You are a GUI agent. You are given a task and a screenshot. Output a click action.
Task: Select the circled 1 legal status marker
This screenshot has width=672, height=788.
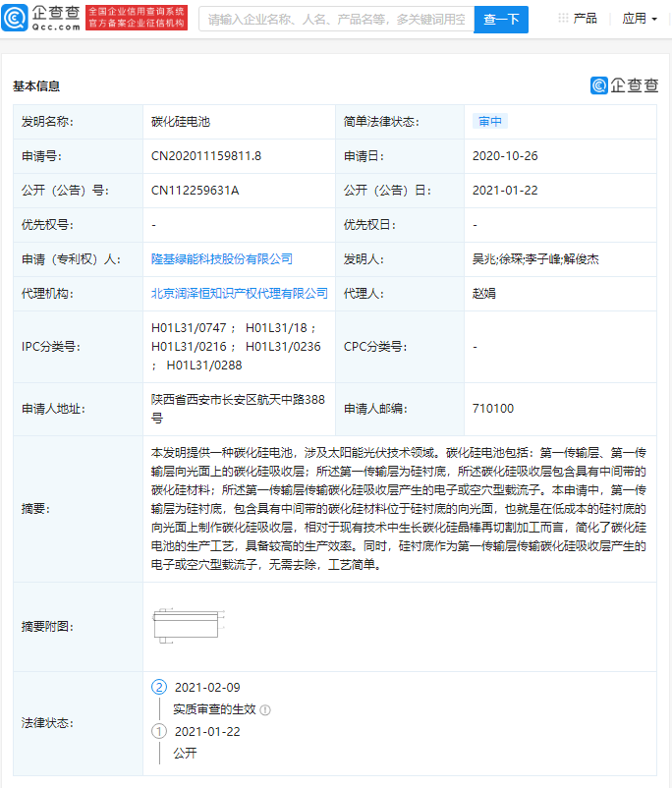pos(159,731)
